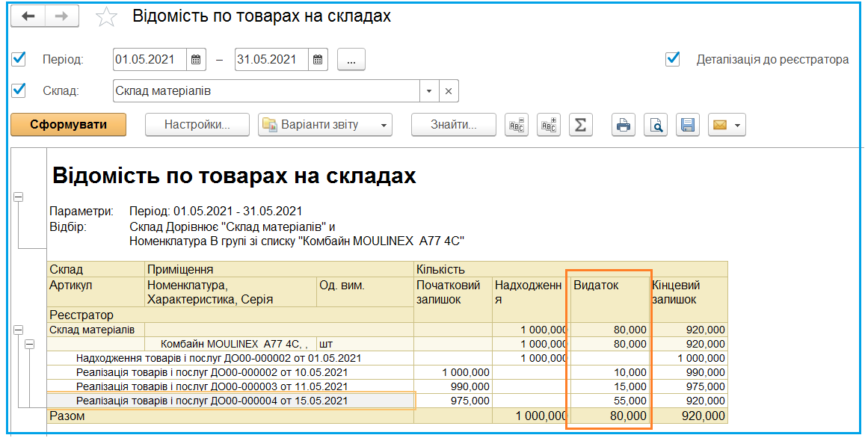The height and width of the screenshot is (438, 868).
Task: Open dropdown arrow next to email icon
Action: tap(737, 126)
